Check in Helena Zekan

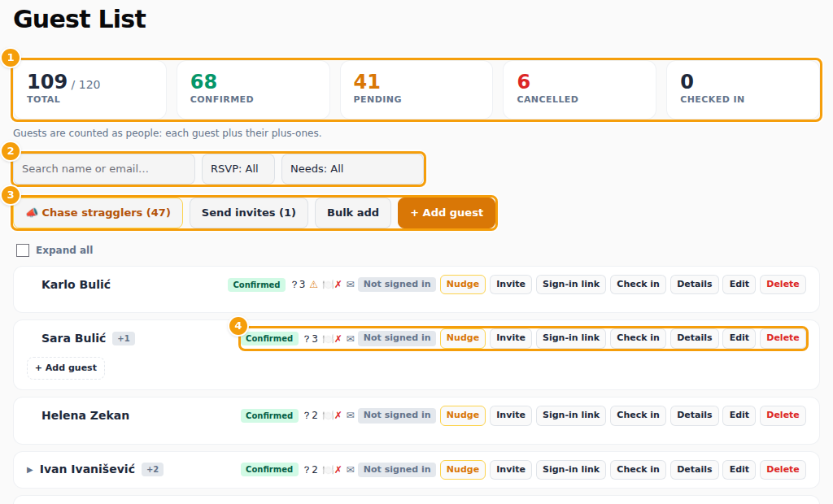[638, 415]
